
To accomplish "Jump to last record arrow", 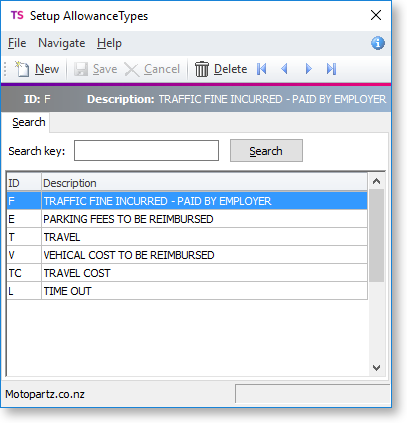I will [331, 69].
